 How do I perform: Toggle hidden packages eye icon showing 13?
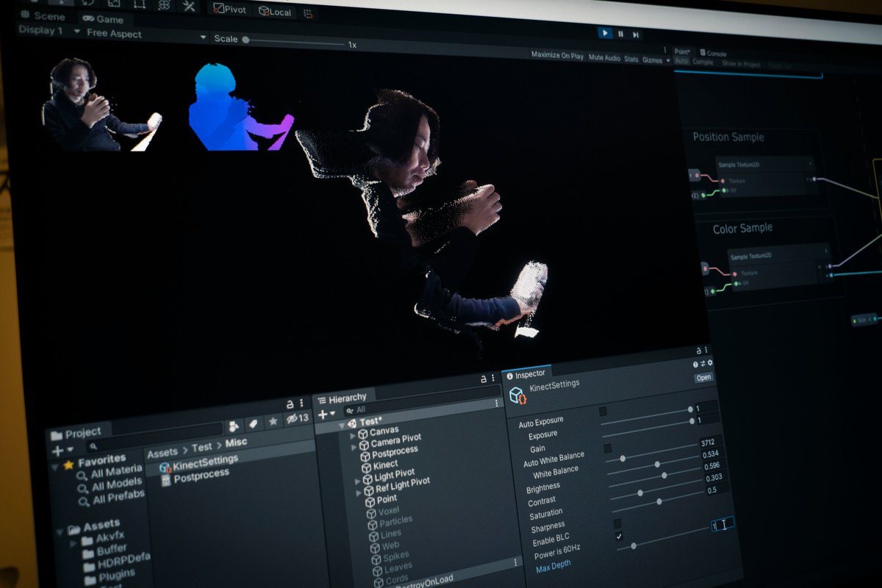click(297, 418)
